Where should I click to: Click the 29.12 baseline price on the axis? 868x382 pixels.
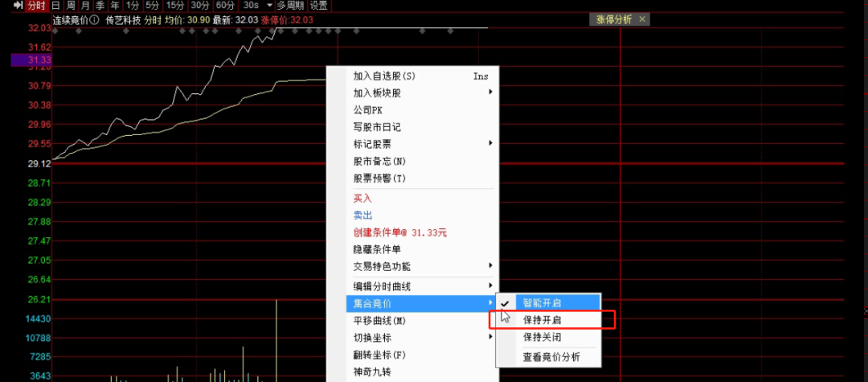[x=39, y=163]
